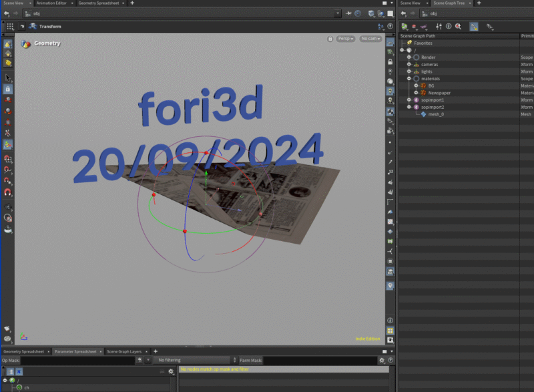Screen dimensions: 534x392
Task: Expand the cameras tree node
Action: [409, 65]
